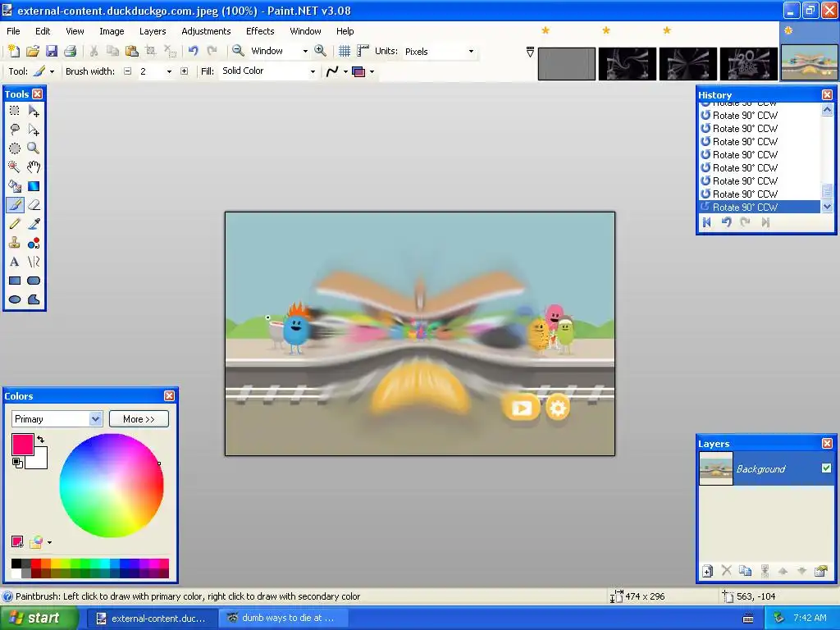Select the 20th Century Fox image thumbnail
The height and width of the screenshot is (630, 840).
[x=748, y=63]
